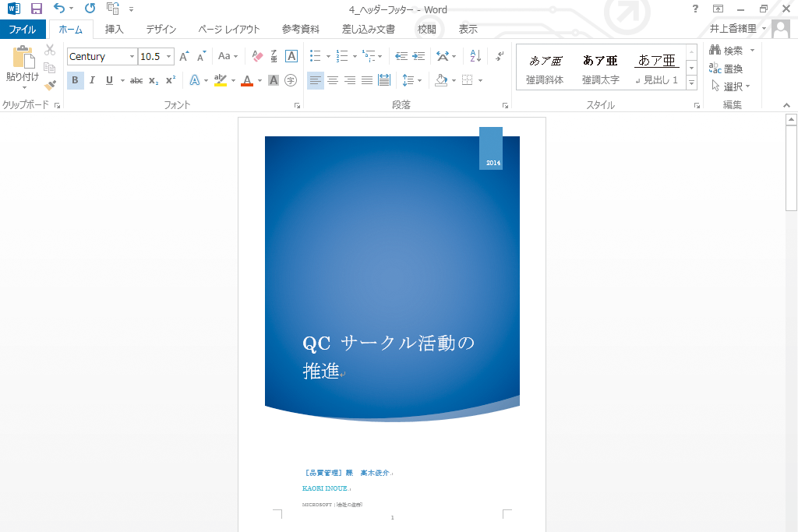Viewport: 798px width, 532px height.
Task: Open Word Help question mark
Action: tap(695, 9)
